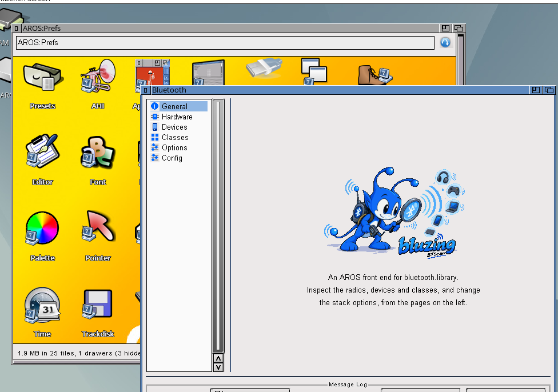
Task: Click the 'Message Log' group label
Action: pyautogui.click(x=348, y=384)
